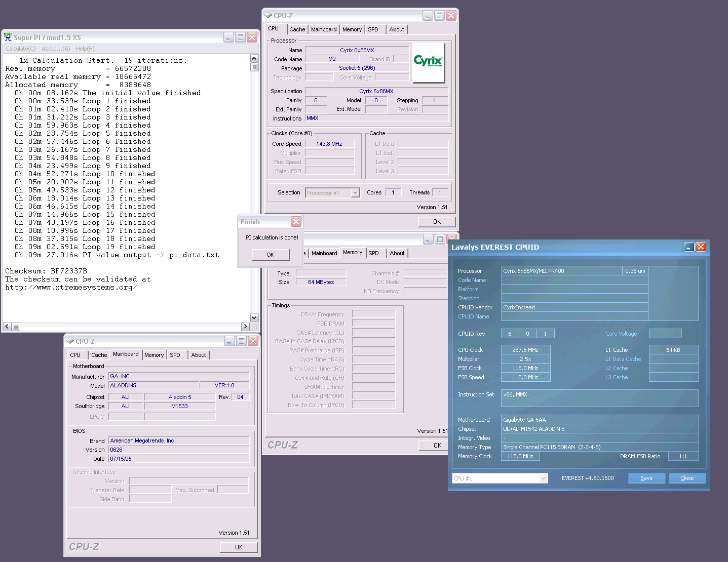Click the Manufacturer GA. INC. field
This screenshot has height=562, width=728.
coord(178,376)
